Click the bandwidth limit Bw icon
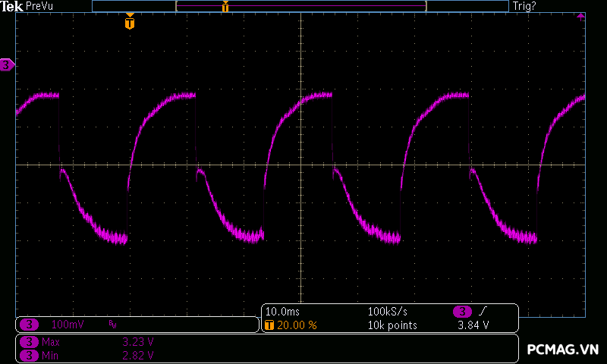Screen dimensions: 607x364 (x=112, y=324)
